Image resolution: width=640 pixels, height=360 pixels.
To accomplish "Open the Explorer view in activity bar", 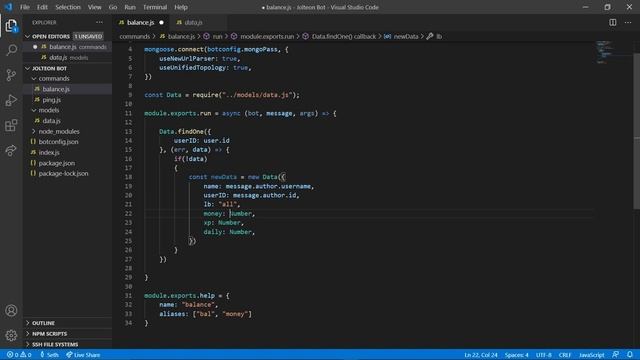I will click(11, 26).
